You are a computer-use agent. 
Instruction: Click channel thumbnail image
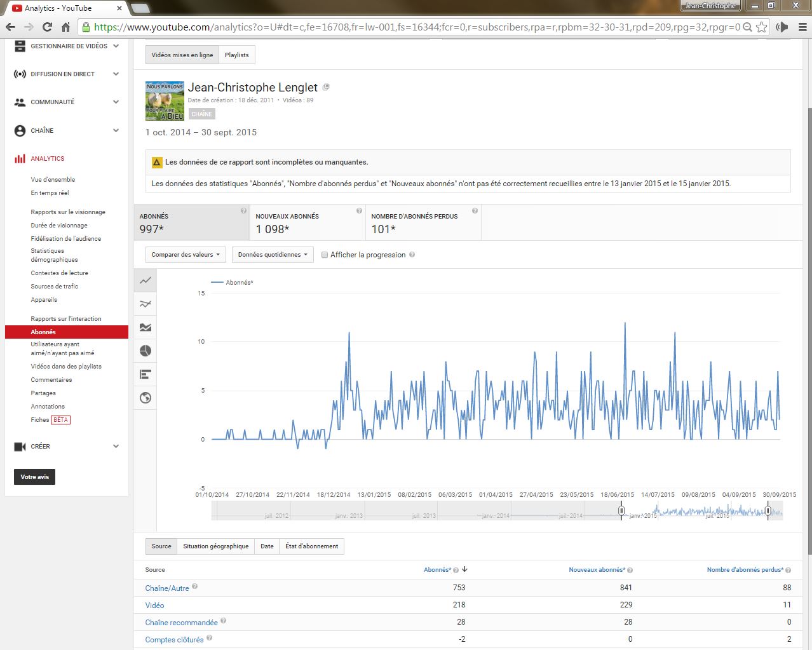click(165, 101)
